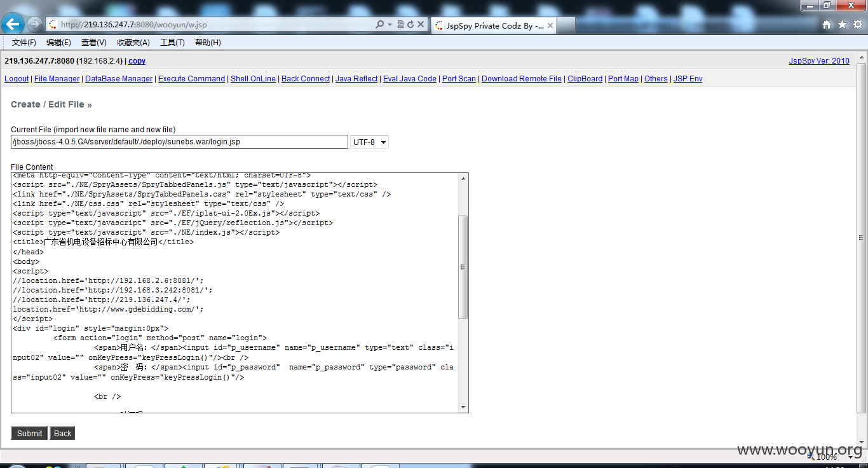Click the Create / Edit File heading
This screenshot has height=468, width=868.
tap(51, 104)
